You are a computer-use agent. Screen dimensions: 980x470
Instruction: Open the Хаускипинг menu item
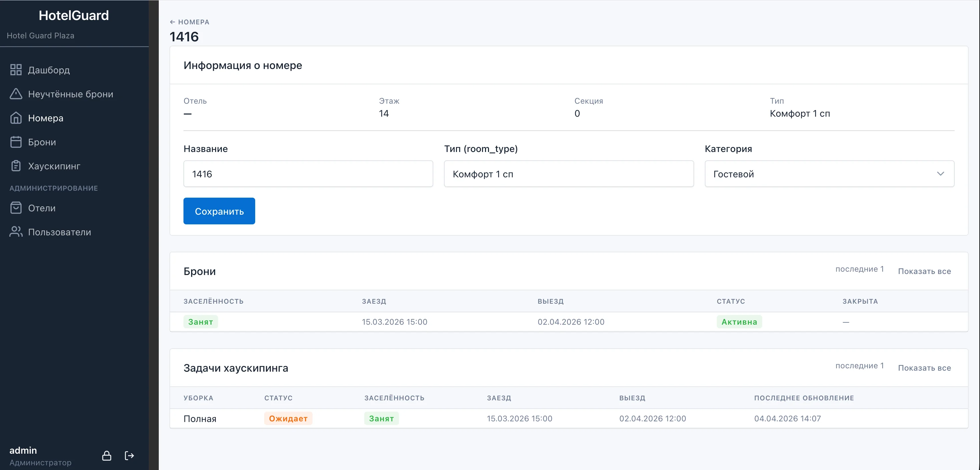click(x=54, y=166)
